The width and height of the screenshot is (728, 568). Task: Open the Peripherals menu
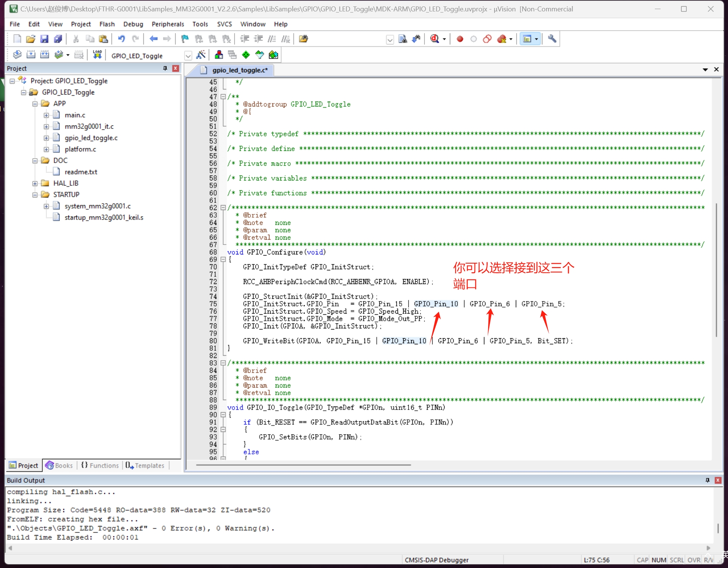pyautogui.click(x=168, y=24)
